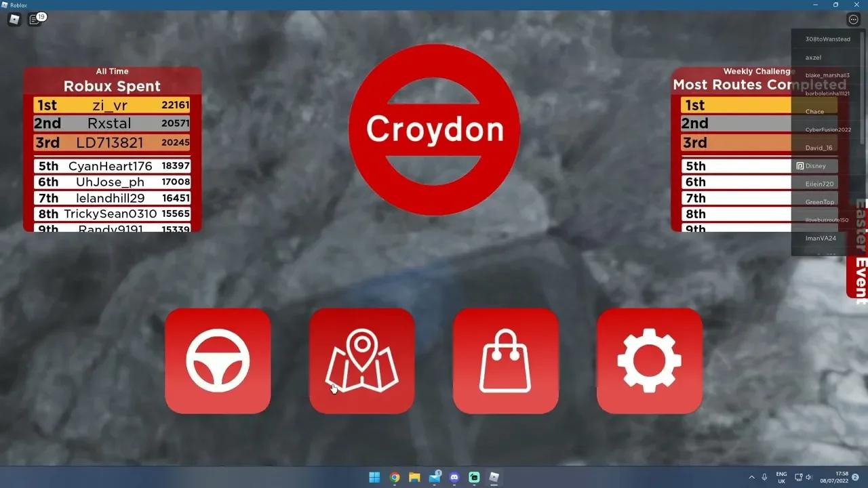Open the in-game Shop bag icon
Image resolution: width=868 pixels, height=488 pixels.
click(x=505, y=360)
